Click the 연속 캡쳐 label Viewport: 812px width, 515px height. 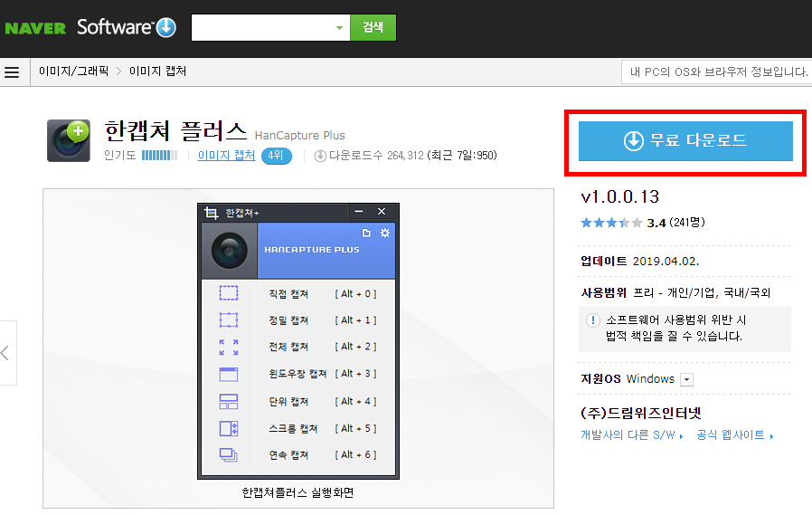(288, 455)
